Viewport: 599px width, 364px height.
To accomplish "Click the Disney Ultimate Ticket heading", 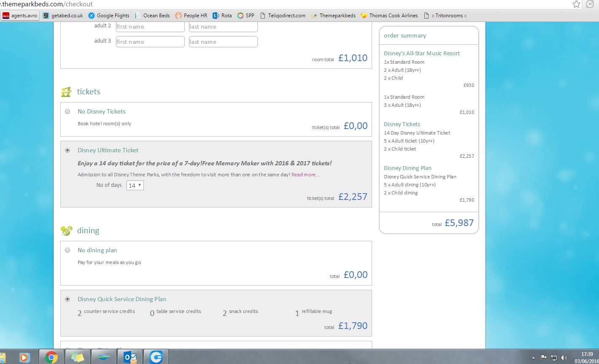I will [108, 150].
